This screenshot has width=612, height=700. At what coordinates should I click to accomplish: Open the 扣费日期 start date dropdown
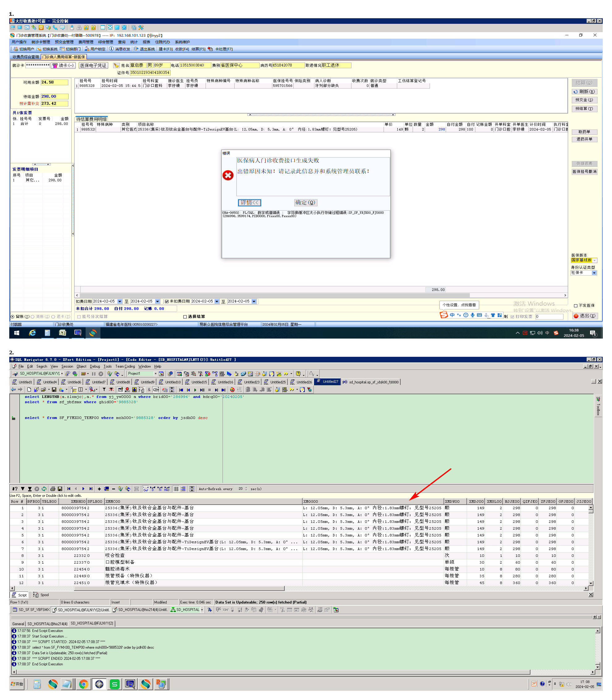(120, 301)
